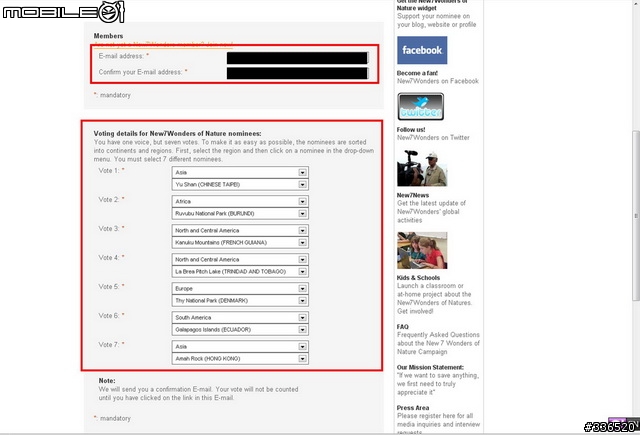640x435 pixels.
Task: Click the Nature widget heading link
Action: click(432, 4)
